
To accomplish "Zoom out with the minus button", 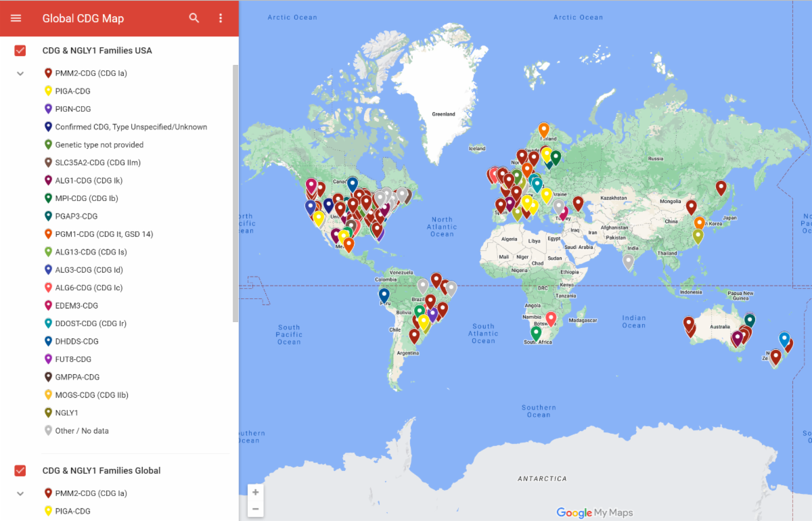I will 255,509.
